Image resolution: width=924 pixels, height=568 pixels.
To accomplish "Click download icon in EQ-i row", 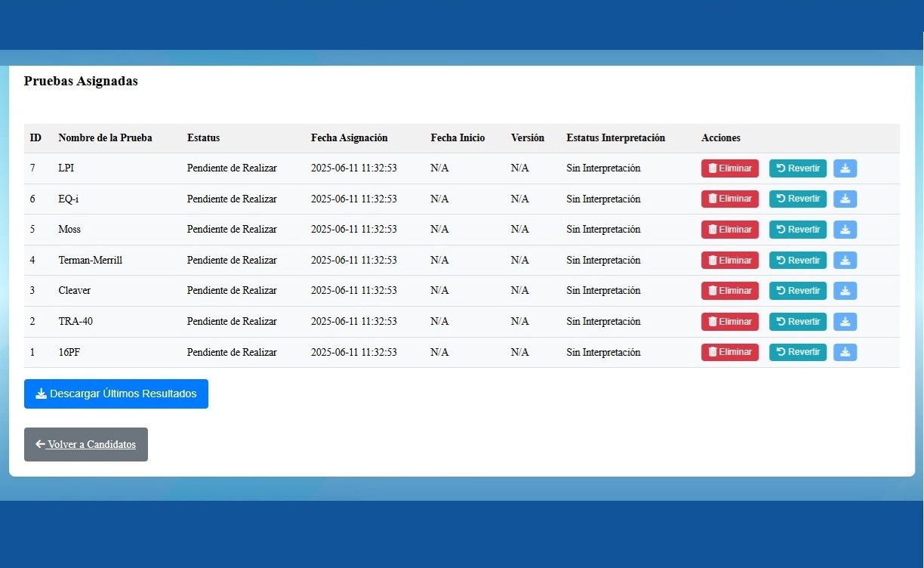I will tap(845, 199).
